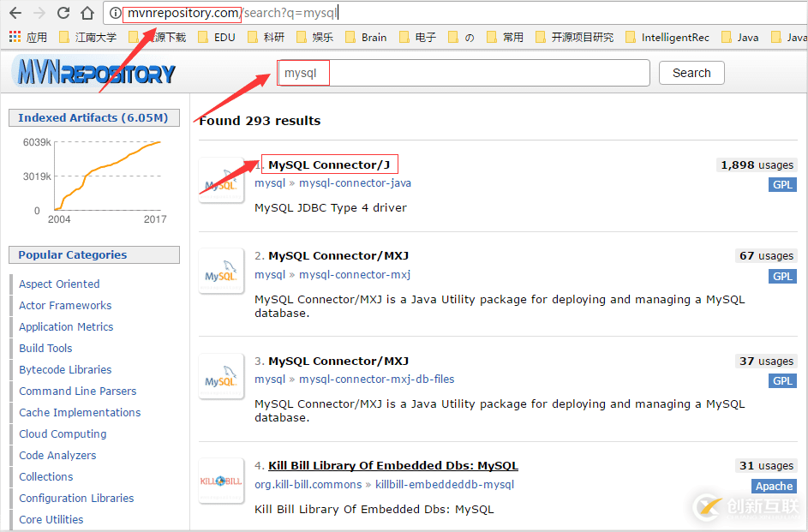The height and width of the screenshot is (532, 808).
Task: Click Apache license tag
Action: tap(774, 486)
